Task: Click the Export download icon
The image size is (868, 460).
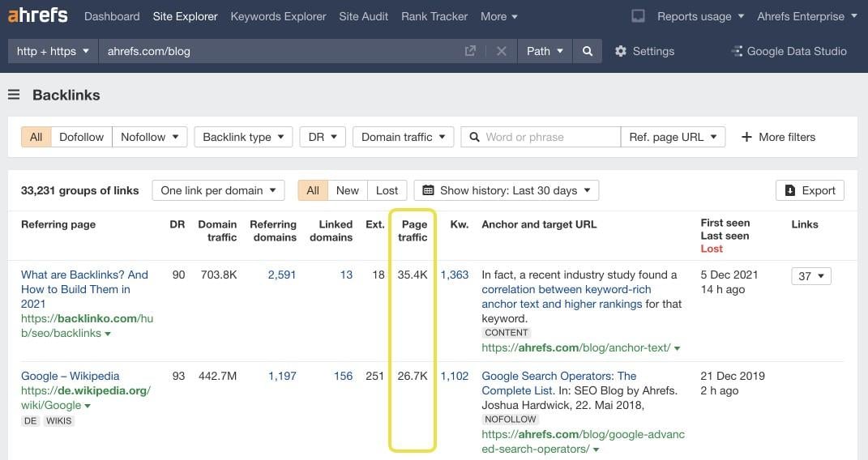Action: click(790, 190)
